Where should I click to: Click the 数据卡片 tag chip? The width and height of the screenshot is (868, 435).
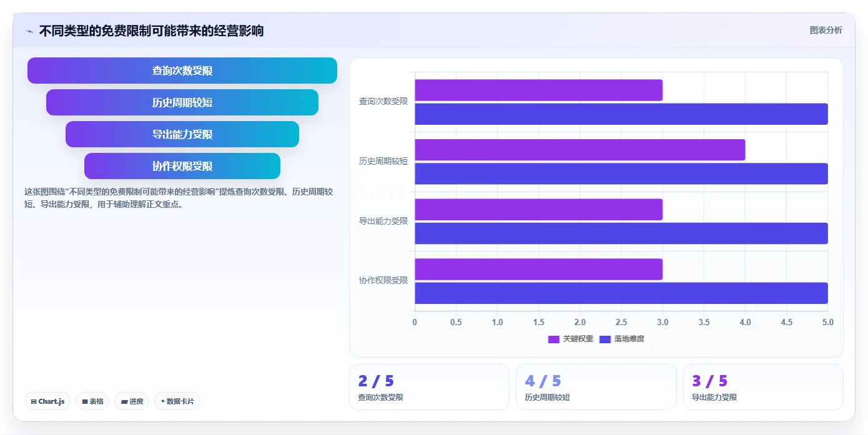pyautogui.click(x=177, y=401)
